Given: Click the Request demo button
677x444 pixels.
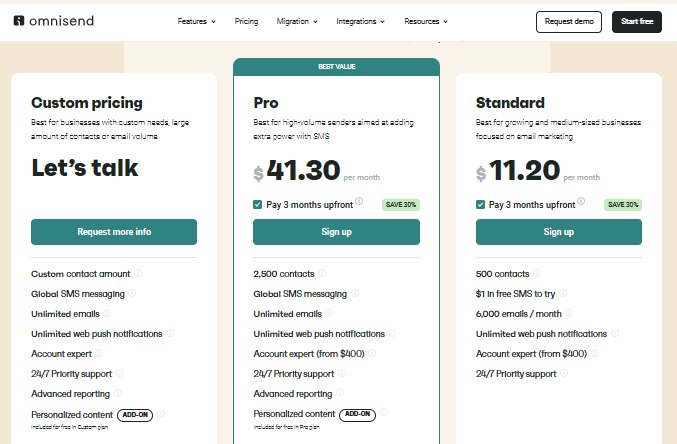Looking at the screenshot, I should [x=569, y=21].
